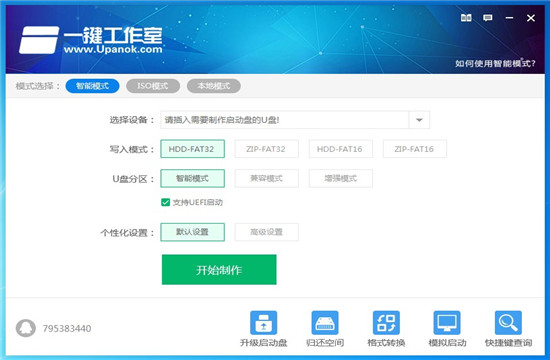Image resolution: width=550 pixels, height=360 pixels.
Task: Select 默认设置 personalization option
Action: 192,232
